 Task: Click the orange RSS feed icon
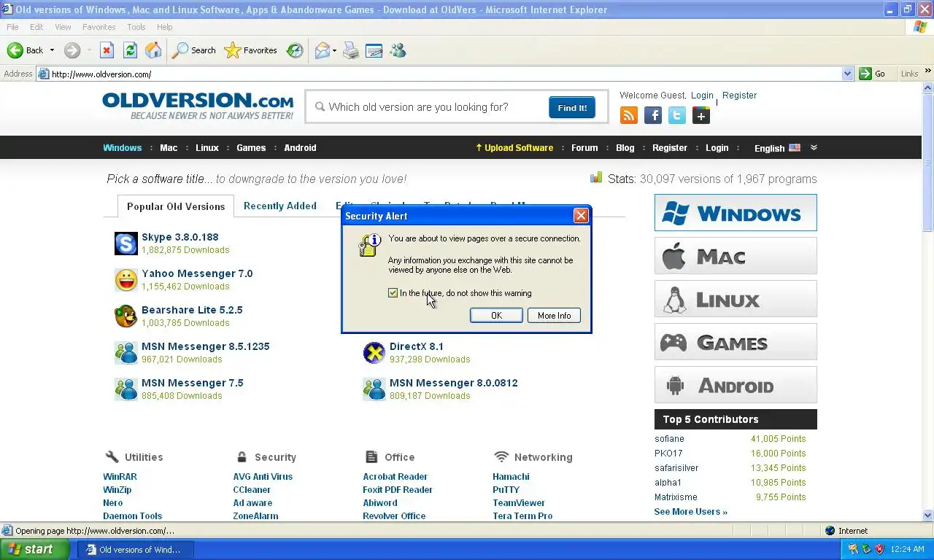click(x=628, y=115)
